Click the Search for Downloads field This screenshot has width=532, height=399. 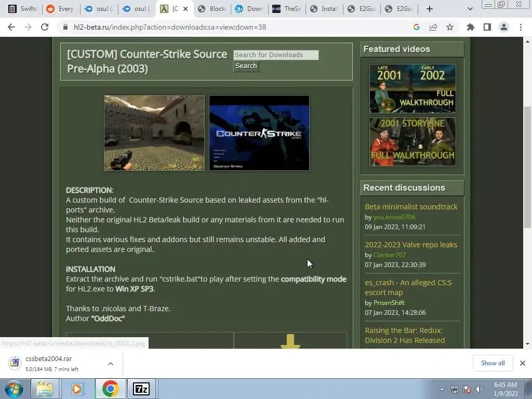coord(276,55)
